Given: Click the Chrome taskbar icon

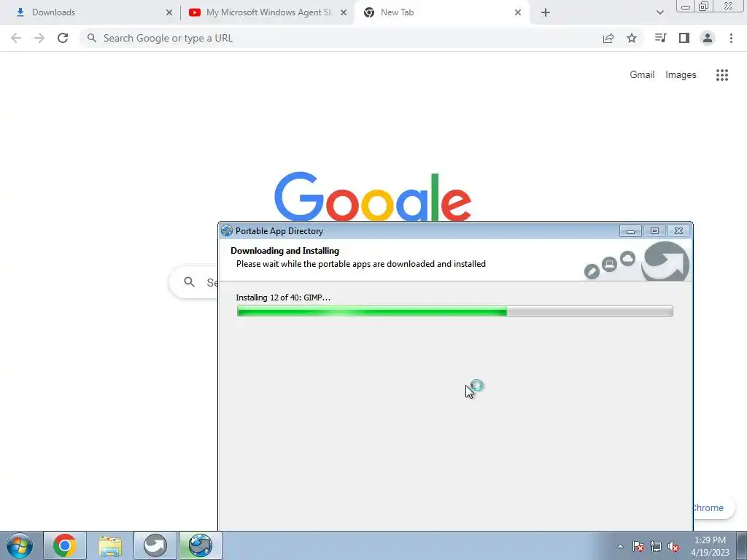Looking at the screenshot, I should click(65, 545).
